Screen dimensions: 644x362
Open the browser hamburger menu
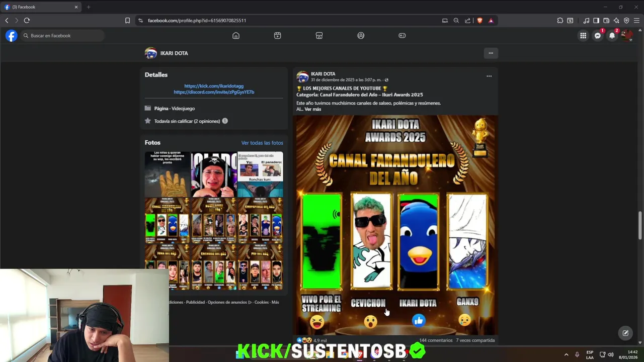click(636, 21)
